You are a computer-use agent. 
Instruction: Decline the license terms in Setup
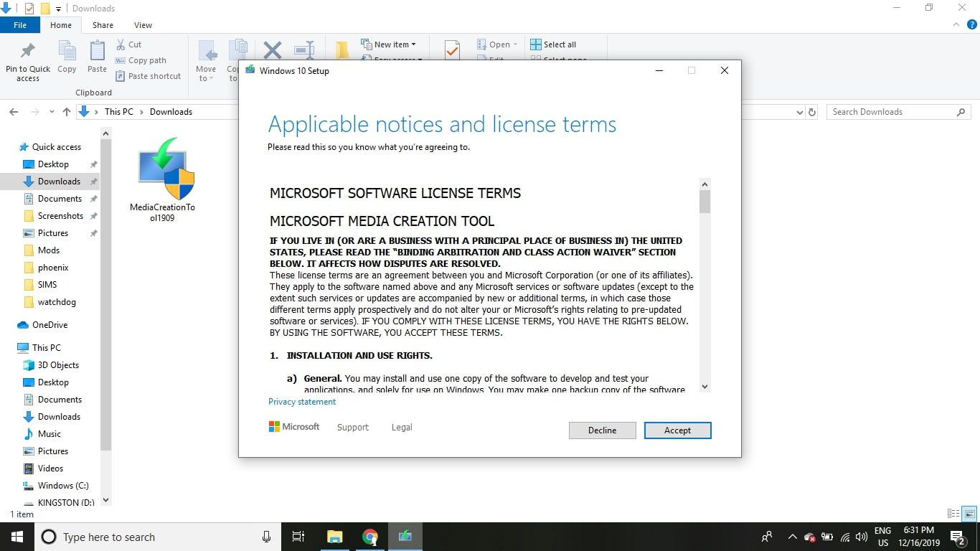point(602,430)
